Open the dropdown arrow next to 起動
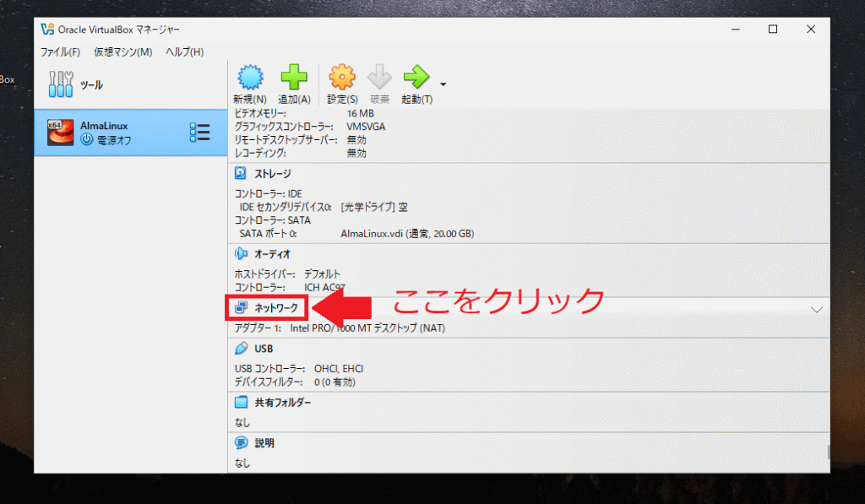Screen dimensions: 865x504 coord(443,84)
